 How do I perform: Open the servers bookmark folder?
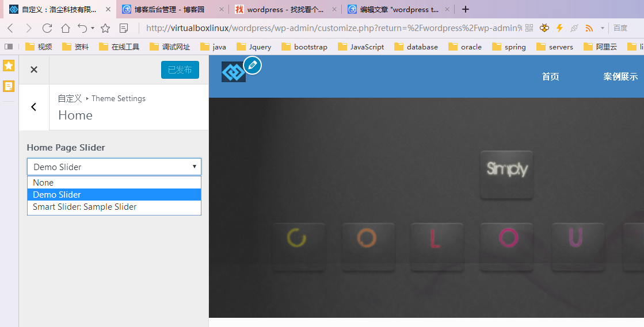555,47
